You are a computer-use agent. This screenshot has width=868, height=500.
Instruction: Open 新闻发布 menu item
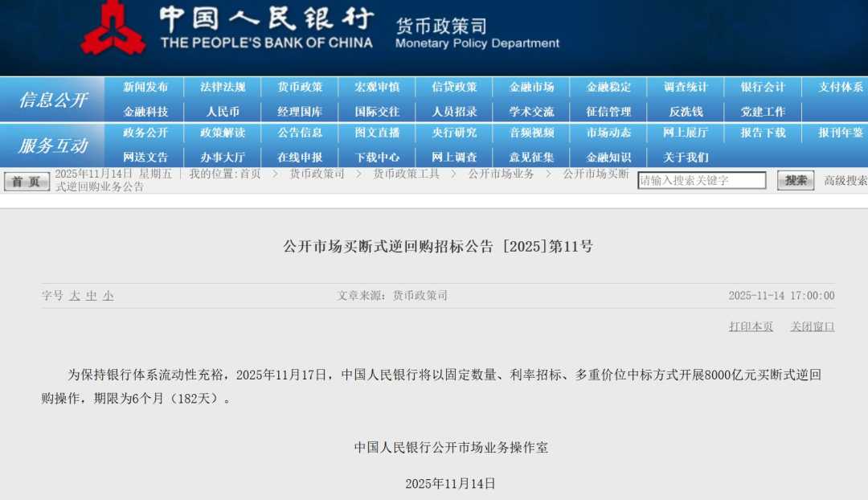145,87
